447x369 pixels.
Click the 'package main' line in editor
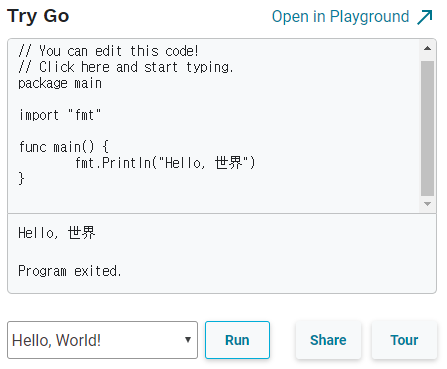coord(60,83)
